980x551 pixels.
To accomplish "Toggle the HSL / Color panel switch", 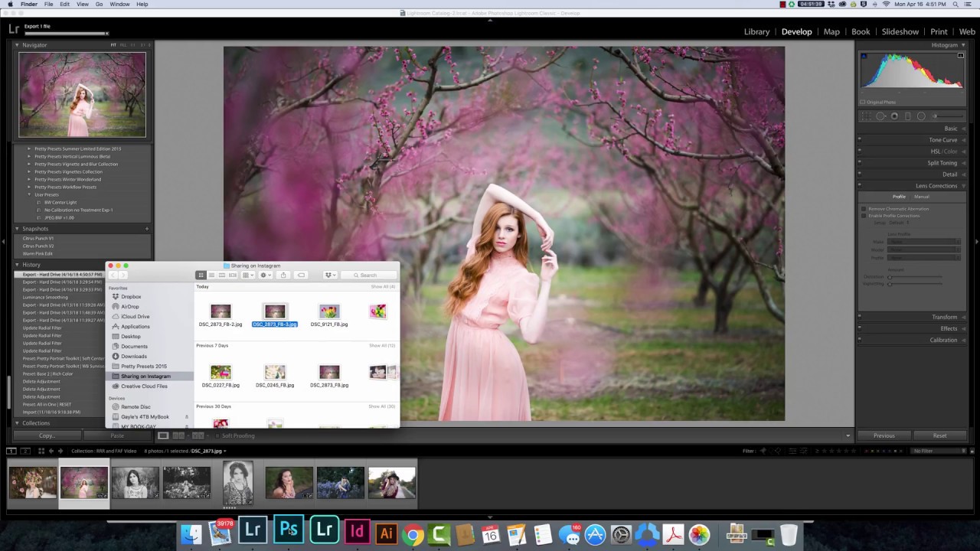I will [859, 152].
